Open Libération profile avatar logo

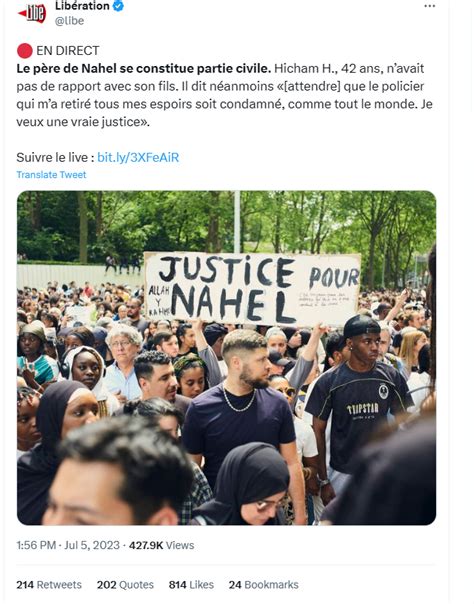pos(32,14)
